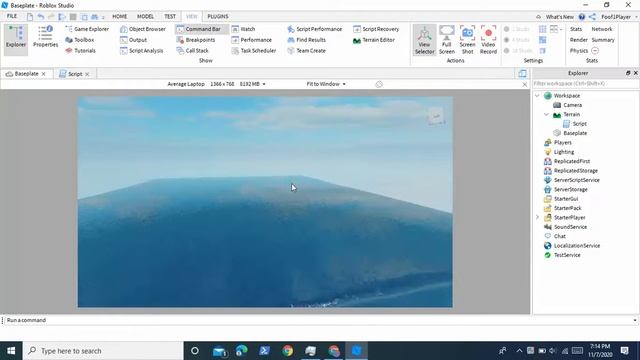Open Script Analysis
Image resolution: width=640 pixels, height=360 pixels.
pyautogui.click(x=142, y=51)
